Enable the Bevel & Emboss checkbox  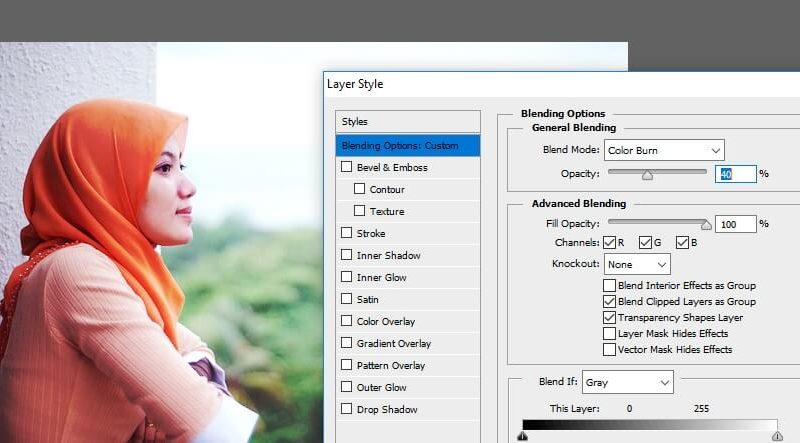point(346,167)
